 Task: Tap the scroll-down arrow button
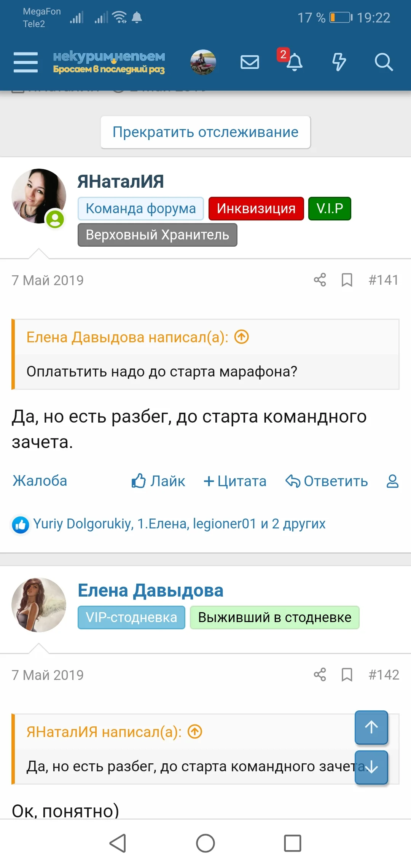pos(371,767)
